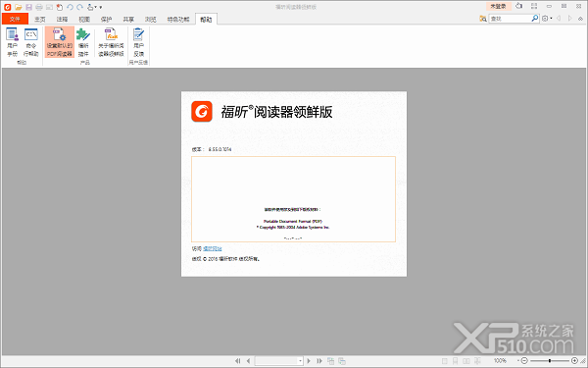Switch to the 共享 (Share) tab
The width and height of the screenshot is (588, 368).
pos(128,20)
